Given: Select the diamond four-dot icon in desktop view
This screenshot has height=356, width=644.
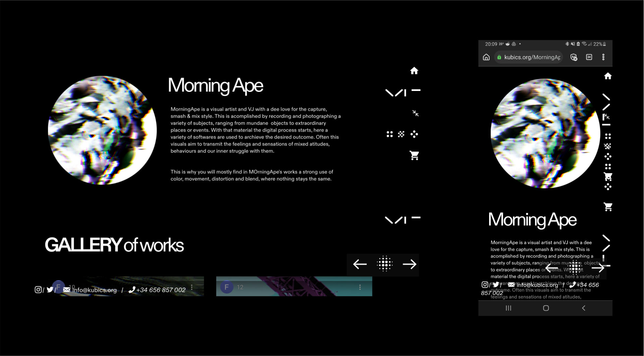Looking at the screenshot, I should coord(414,134).
